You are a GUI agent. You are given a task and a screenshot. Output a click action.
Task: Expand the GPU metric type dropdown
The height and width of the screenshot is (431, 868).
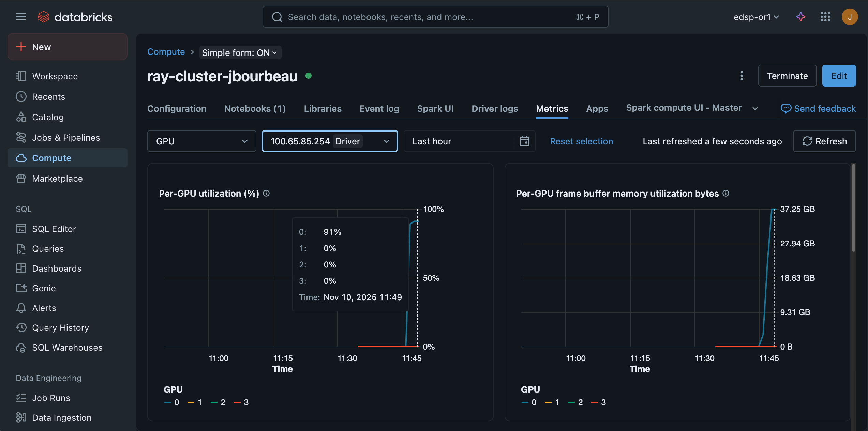pos(201,141)
